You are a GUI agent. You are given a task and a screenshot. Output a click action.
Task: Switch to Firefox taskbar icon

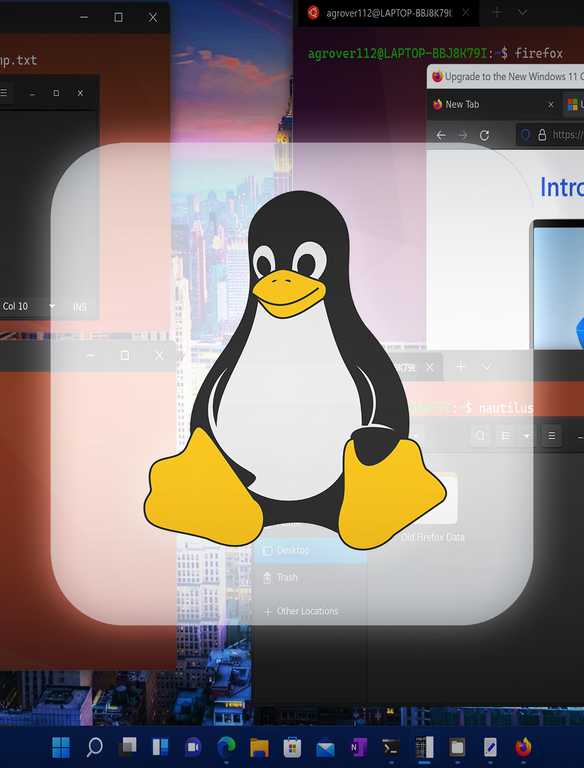(523, 747)
